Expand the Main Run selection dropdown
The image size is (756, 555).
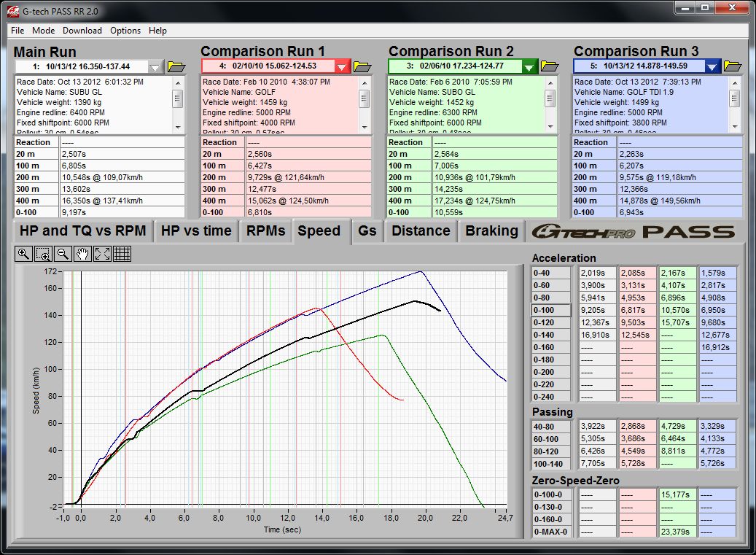tap(155, 67)
